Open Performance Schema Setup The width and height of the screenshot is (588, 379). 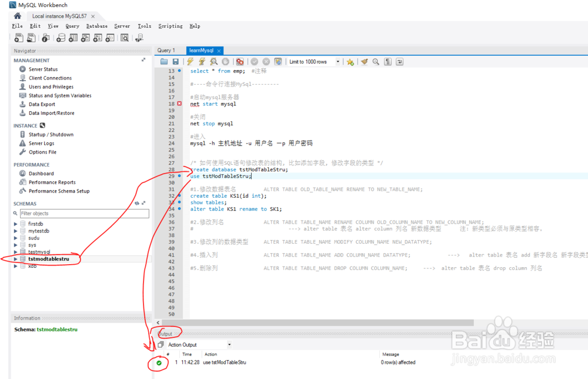[59, 191]
